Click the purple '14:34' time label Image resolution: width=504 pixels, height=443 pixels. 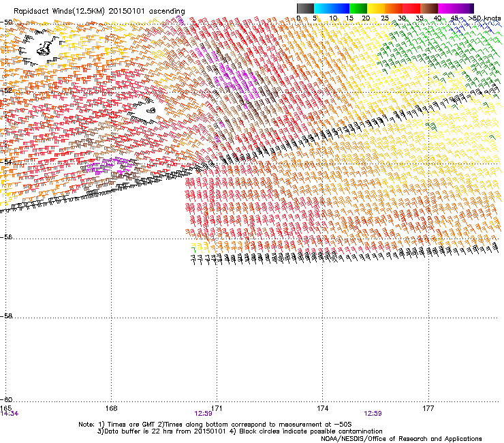pos(10,414)
